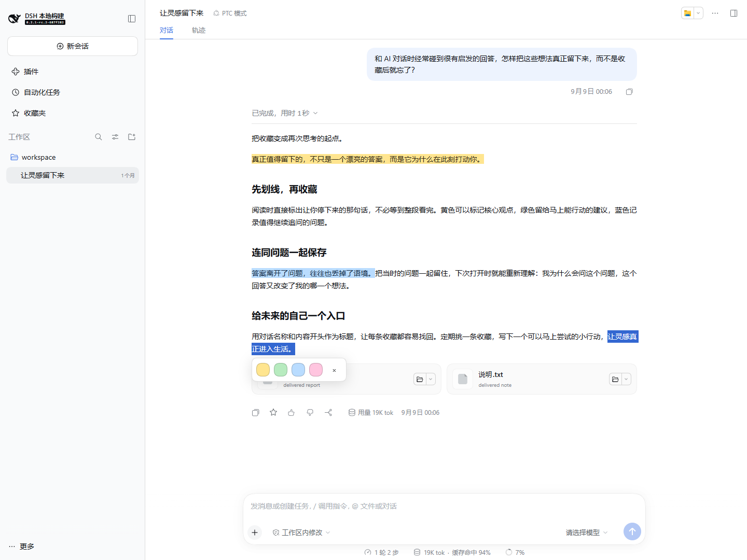Screen dimensions: 747x560
Task: Give the reply a thumbs down
Action: pos(310,413)
